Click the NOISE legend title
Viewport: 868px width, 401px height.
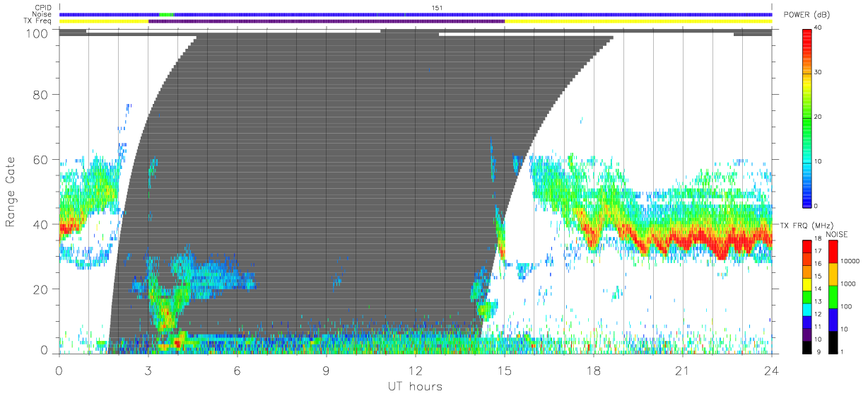click(x=837, y=233)
